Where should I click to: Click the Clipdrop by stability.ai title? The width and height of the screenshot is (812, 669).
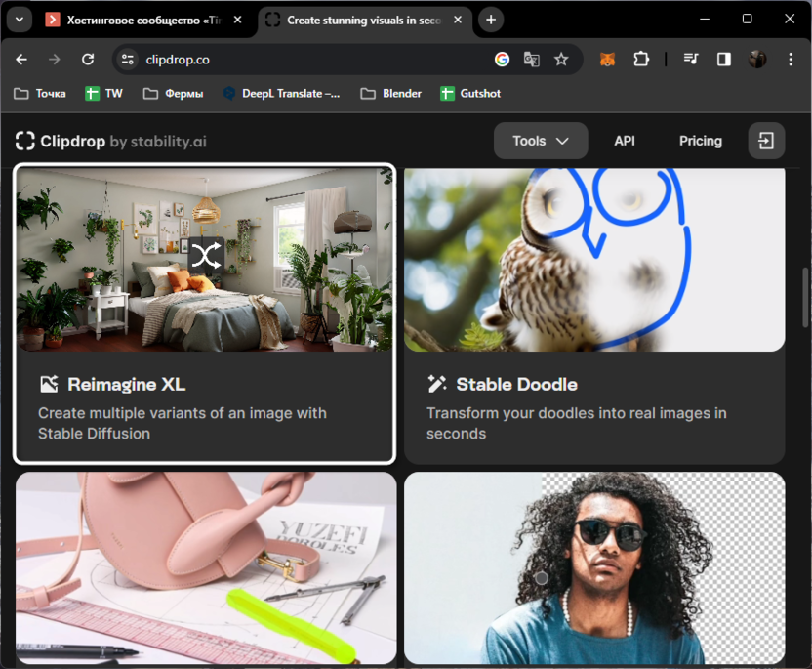(123, 141)
